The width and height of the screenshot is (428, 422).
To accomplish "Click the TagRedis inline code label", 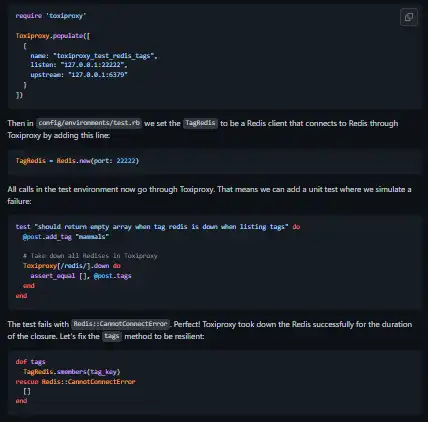I will click(200, 123).
